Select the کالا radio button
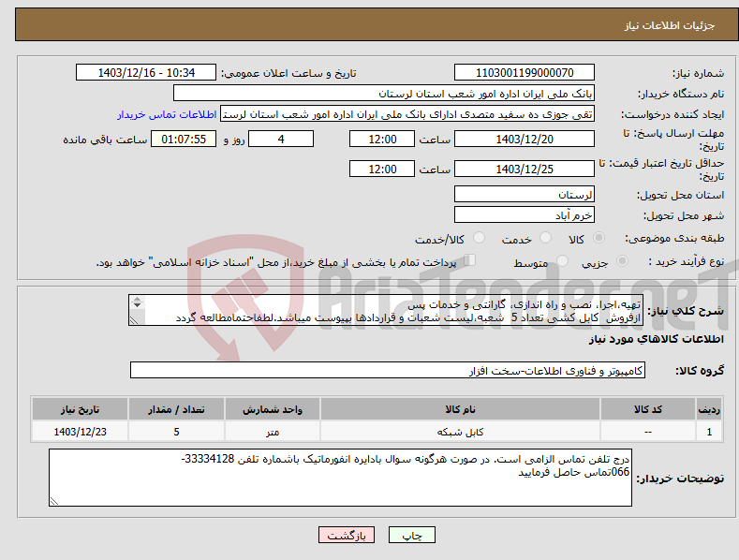This screenshot has width=739, height=560. [x=599, y=238]
